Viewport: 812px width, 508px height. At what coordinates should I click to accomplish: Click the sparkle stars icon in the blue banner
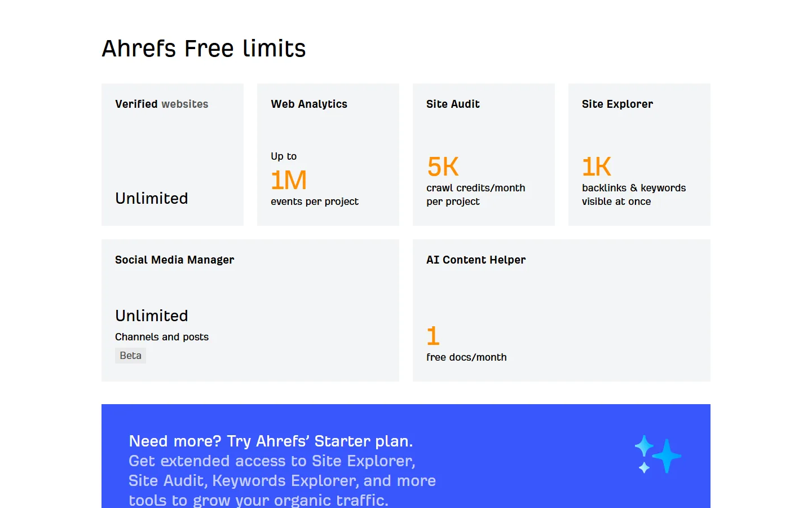point(657,454)
